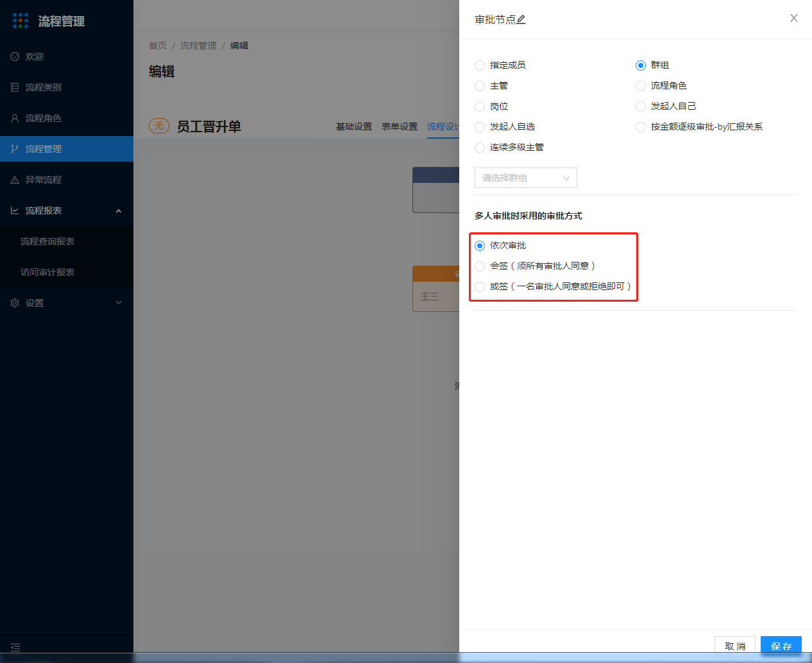The width and height of the screenshot is (812, 663).
Task: Switch to the 表单设置 tab
Action: [400, 126]
